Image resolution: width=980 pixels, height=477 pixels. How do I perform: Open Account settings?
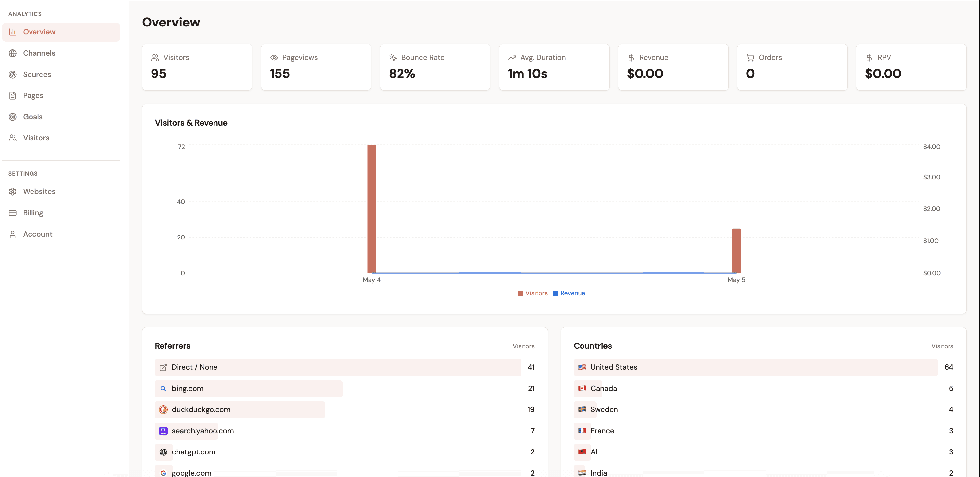tap(61, 234)
